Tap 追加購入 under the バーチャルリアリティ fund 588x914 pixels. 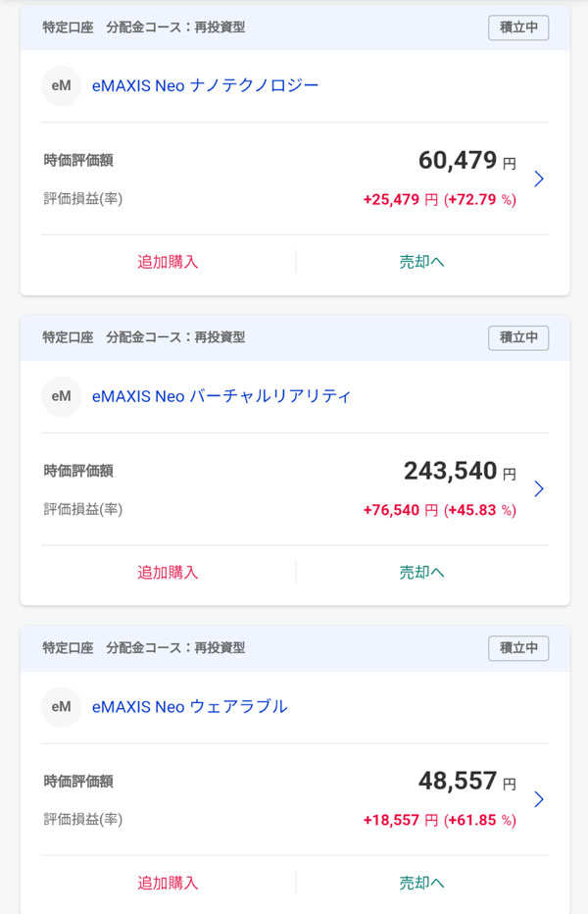pos(168,572)
